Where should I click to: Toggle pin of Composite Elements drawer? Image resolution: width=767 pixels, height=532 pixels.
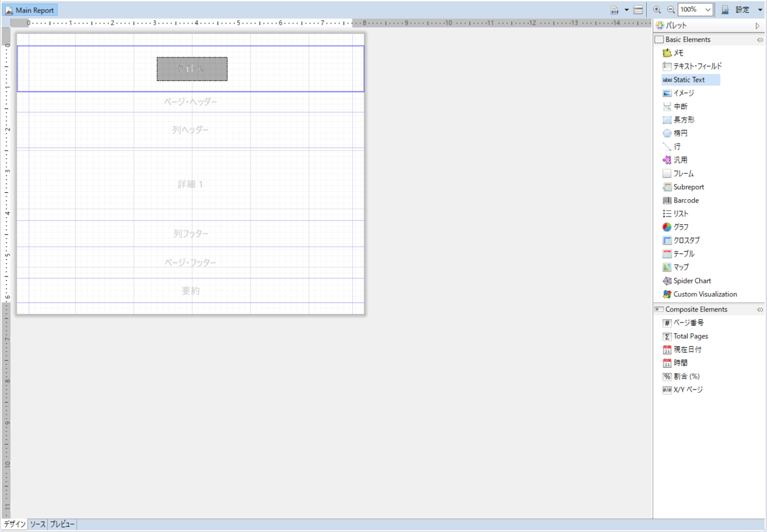point(760,309)
